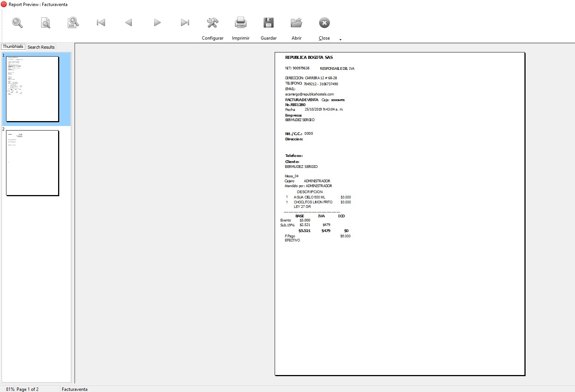Select the page 2 thumbnail
Image resolution: width=575 pixels, height=392 pixels.
coord(32,163)
